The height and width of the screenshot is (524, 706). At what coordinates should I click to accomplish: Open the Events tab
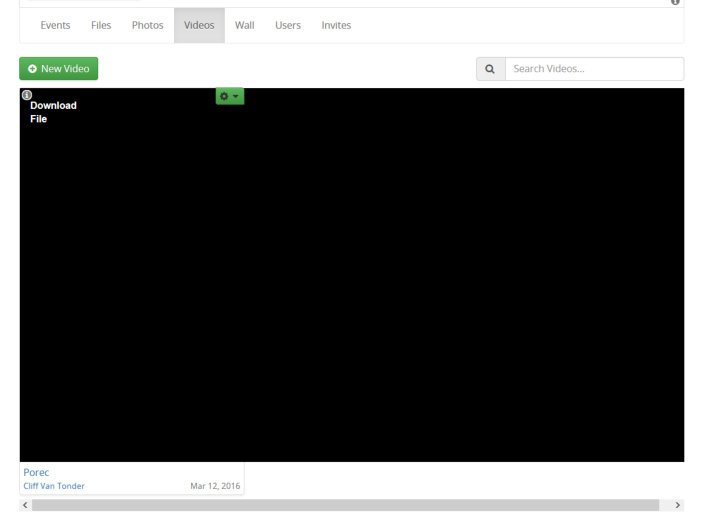tap(55, 25)
